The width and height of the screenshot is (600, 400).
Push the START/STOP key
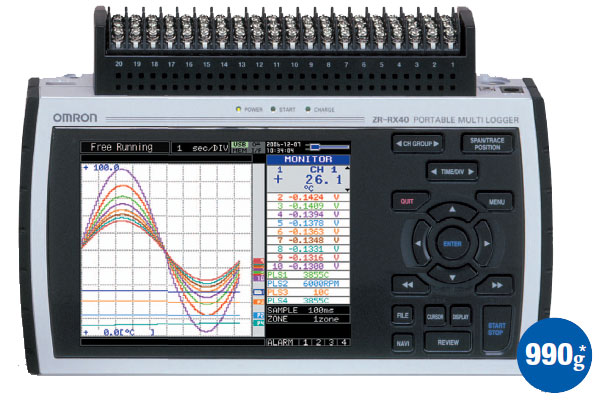click(x=497, y=329)
